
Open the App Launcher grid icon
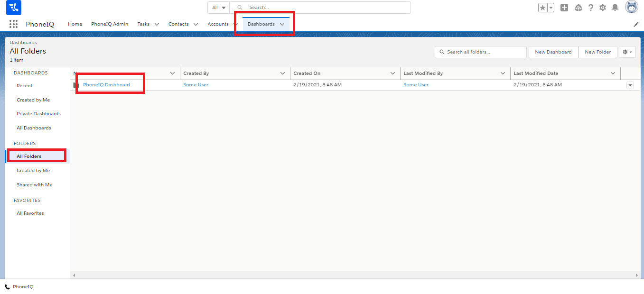(13, 24)
